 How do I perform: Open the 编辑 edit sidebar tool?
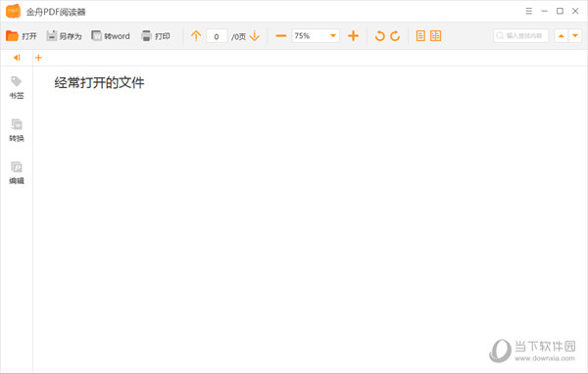[17, 172]
